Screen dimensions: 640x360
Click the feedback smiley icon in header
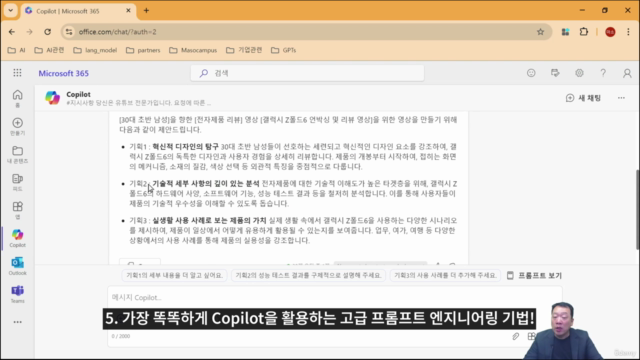point(531,73)
